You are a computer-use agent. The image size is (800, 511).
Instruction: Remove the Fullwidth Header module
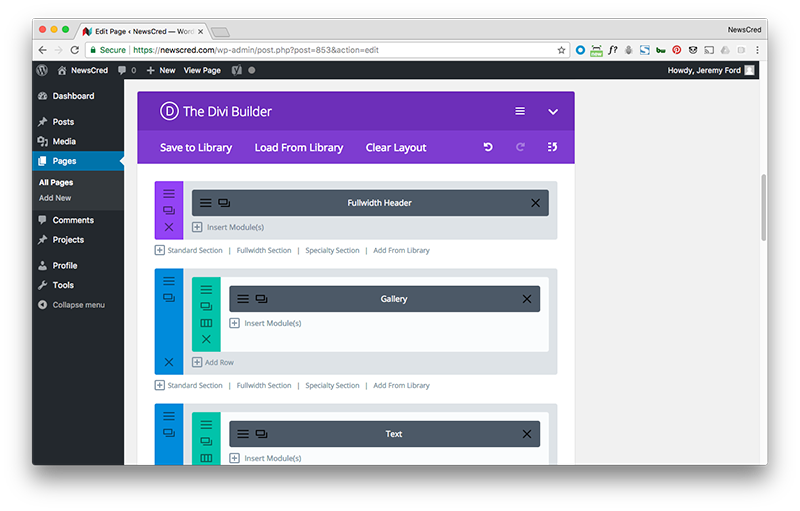(535, 203)
